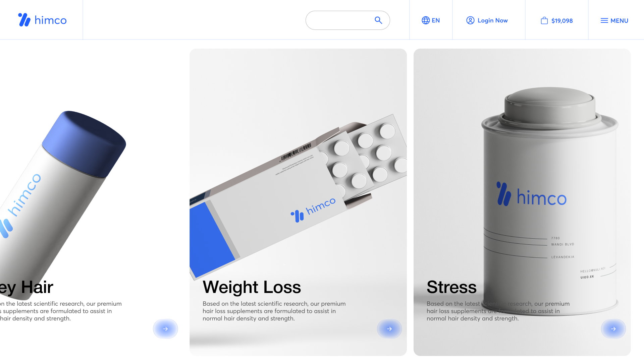The height and width of the screenshot is (362, 644).
Task: Click the arrow button on Hair card
Action: tap(165, 329)
